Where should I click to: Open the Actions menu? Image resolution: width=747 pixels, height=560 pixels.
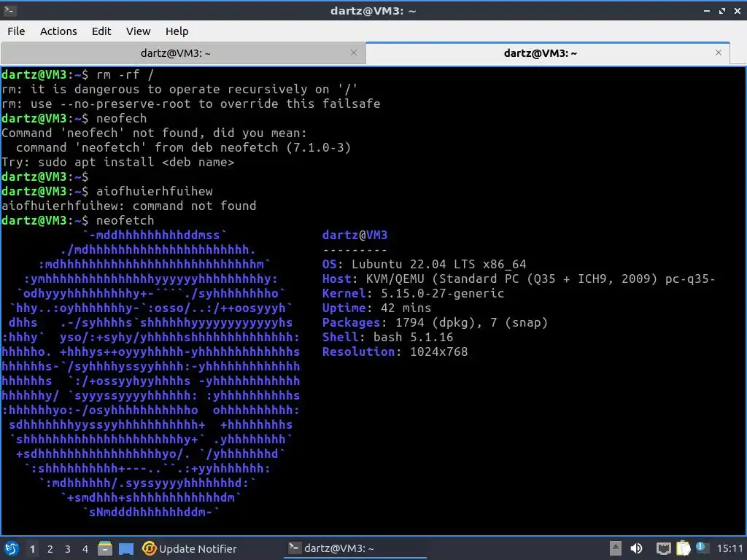[x=58, y=31]
